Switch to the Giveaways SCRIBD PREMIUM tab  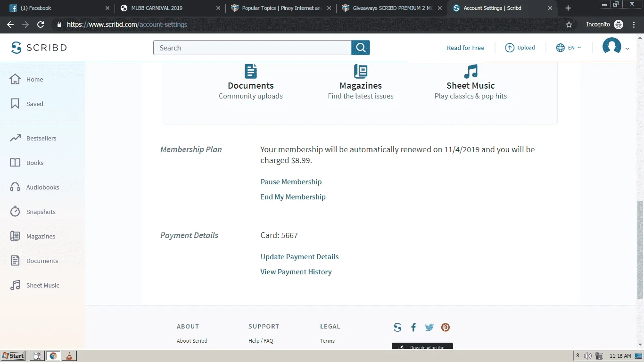391,8
